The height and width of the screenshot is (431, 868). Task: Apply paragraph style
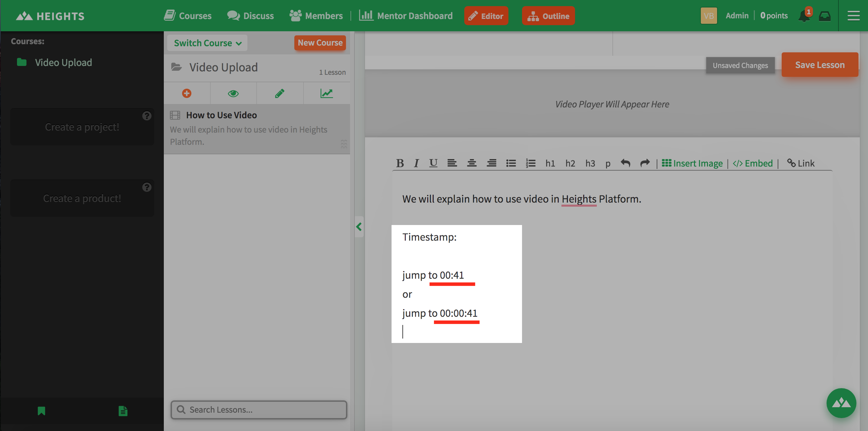point(608,164)
